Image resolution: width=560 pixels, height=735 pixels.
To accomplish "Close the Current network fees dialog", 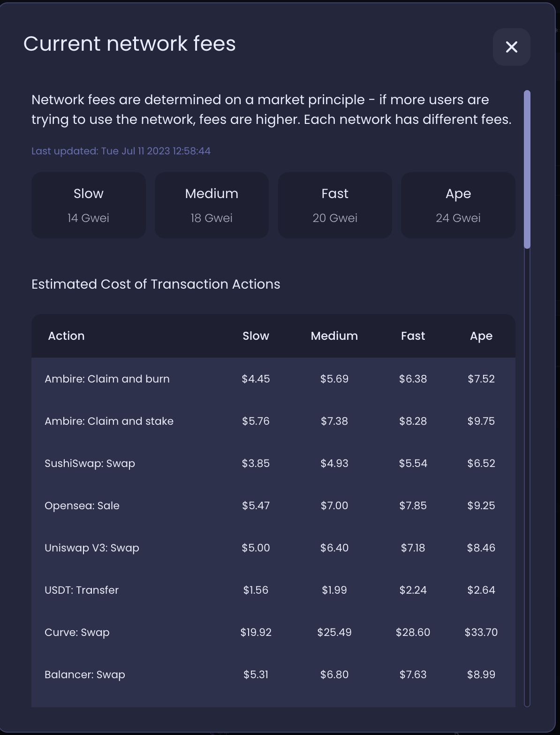I will point(511,47).
